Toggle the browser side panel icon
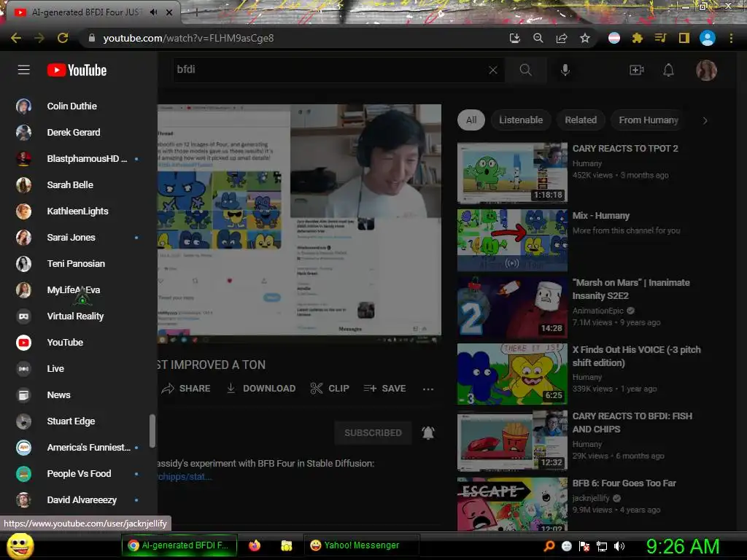The height and width of the screenshot is (560, 747). tap(684, 38)
